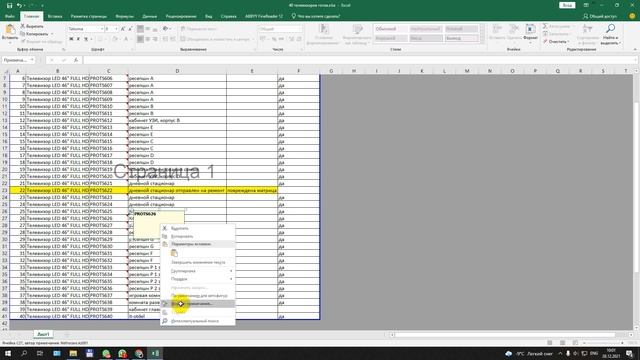
Task: Select the yellow highlighted cell PROT5622
Action: tap(109, 190)
